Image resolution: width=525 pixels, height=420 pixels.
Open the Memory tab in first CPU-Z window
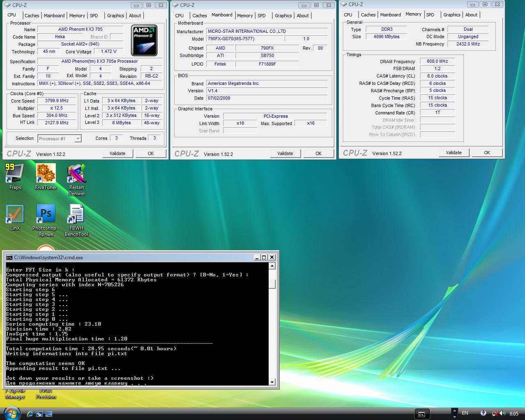point(77,16)
